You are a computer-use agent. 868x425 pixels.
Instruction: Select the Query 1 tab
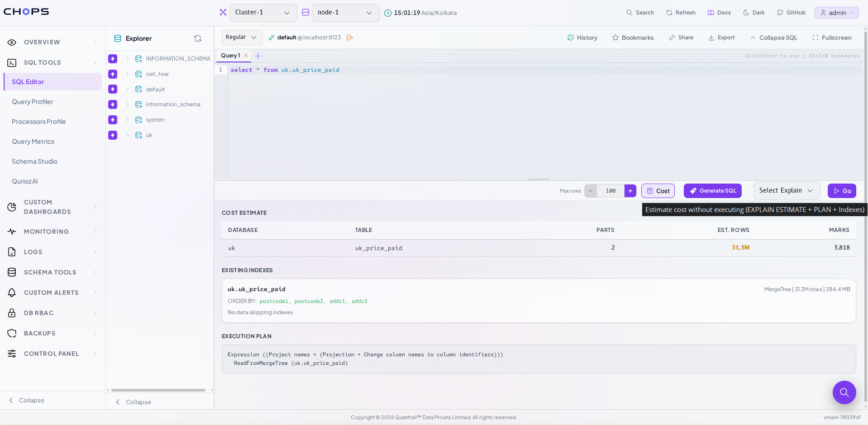tap(230, 56)
